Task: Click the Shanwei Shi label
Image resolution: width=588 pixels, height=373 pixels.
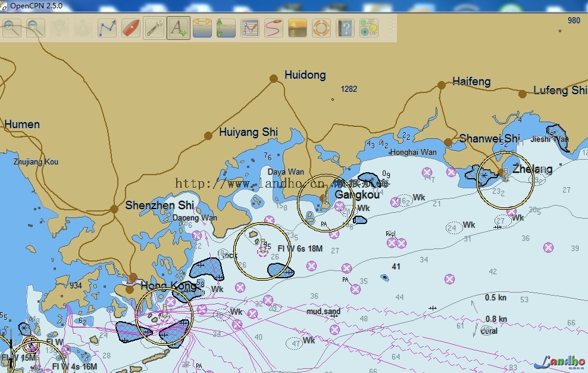Action: [x=489, y=138]
